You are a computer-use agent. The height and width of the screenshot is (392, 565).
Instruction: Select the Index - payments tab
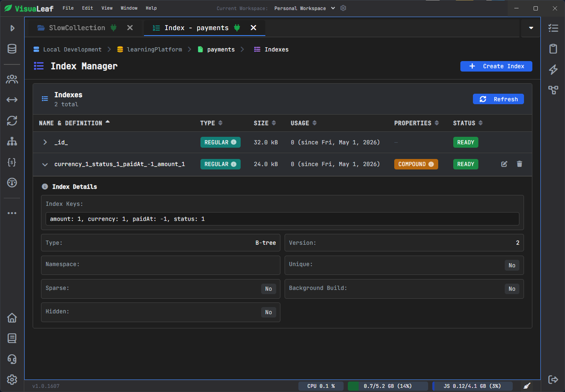click(196, 28)
